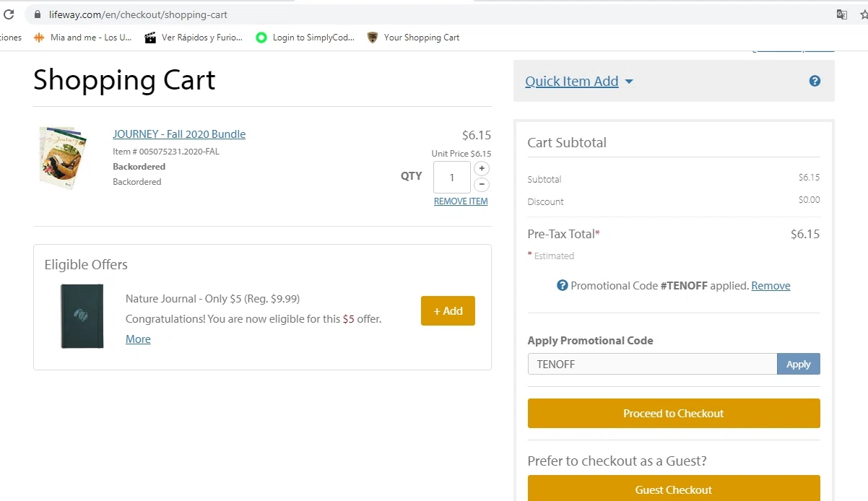Open the Your Shopping Cart bookmark
The width and height of the screenshot is (868, 501).
pos(413,38)
